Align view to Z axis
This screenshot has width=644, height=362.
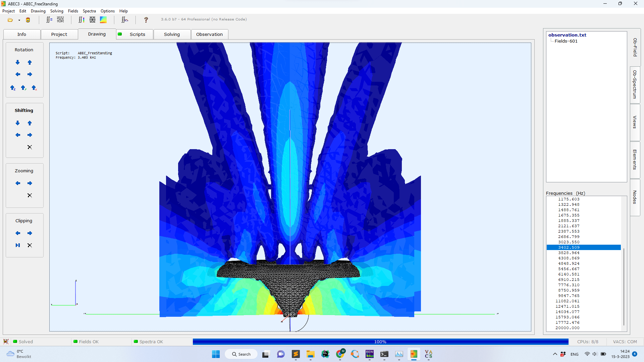click(x=13, y=88)
